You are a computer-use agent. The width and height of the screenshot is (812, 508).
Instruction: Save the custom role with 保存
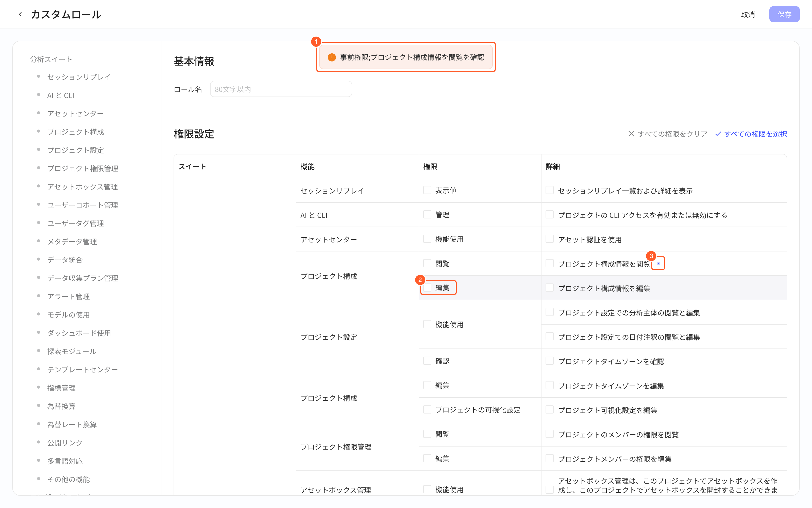click(x=784, y=14)
